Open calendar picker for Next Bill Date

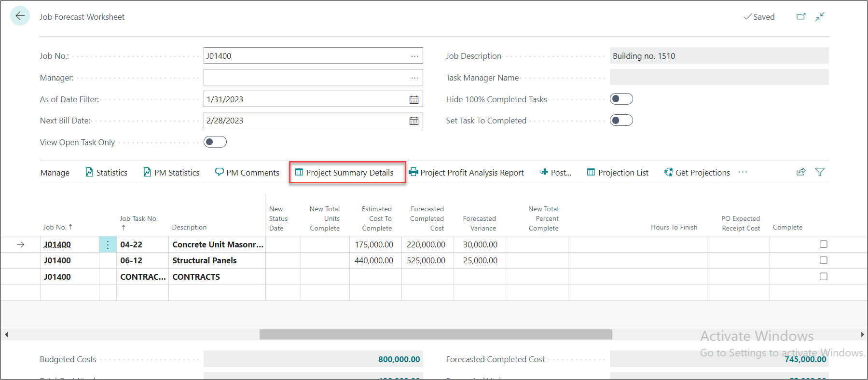[x=413, y=121]
